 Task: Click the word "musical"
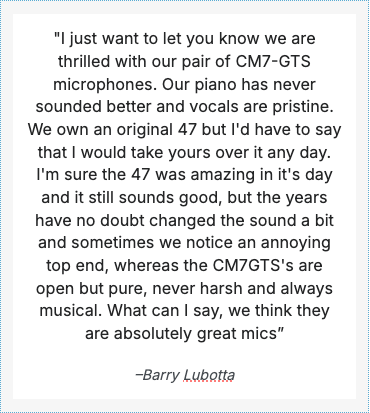71,310
